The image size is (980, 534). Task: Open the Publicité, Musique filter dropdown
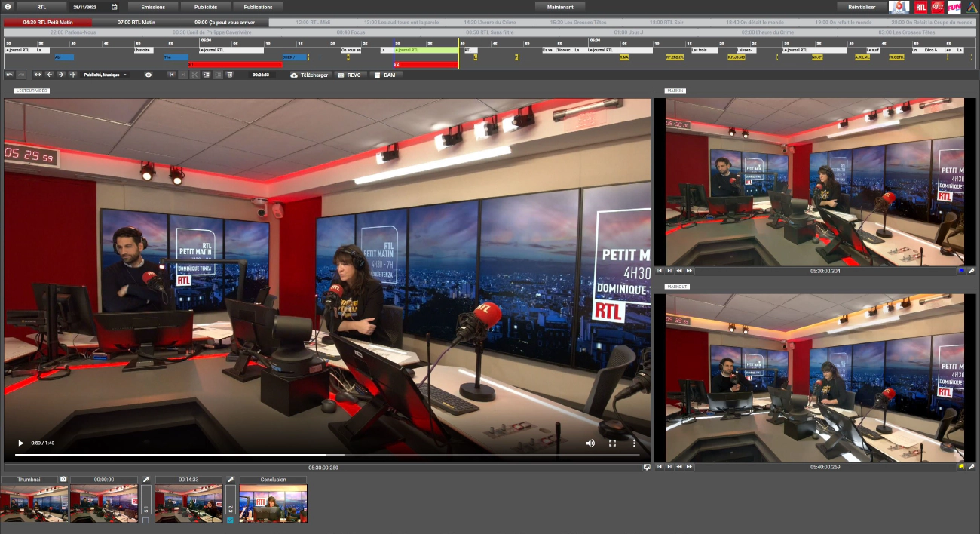click(105, 75)
